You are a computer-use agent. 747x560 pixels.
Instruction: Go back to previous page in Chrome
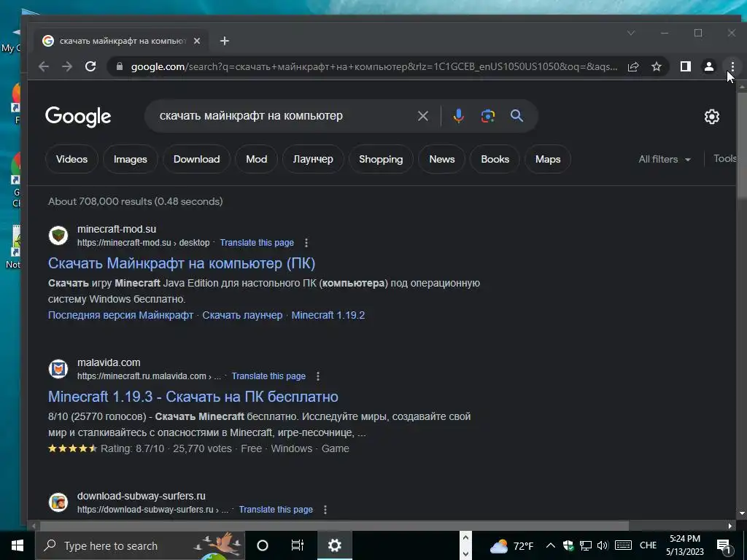[x=44, y=66]
